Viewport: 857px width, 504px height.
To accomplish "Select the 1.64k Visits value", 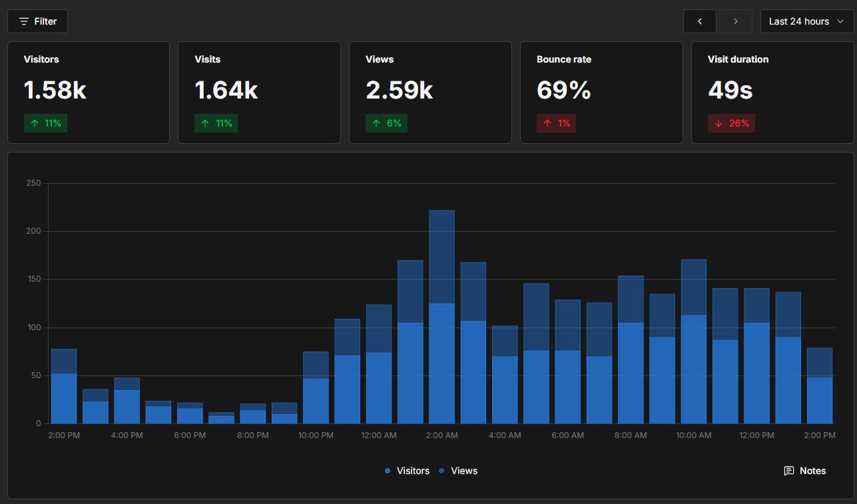I will point(226,90).
